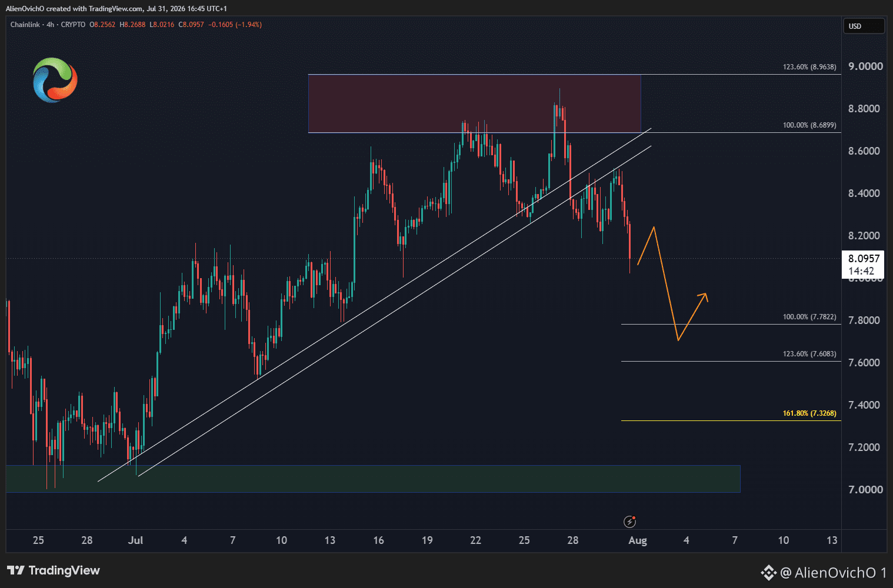Click the 7.2000 price axis label
893x588 pixels.
[x=865, y=447]
